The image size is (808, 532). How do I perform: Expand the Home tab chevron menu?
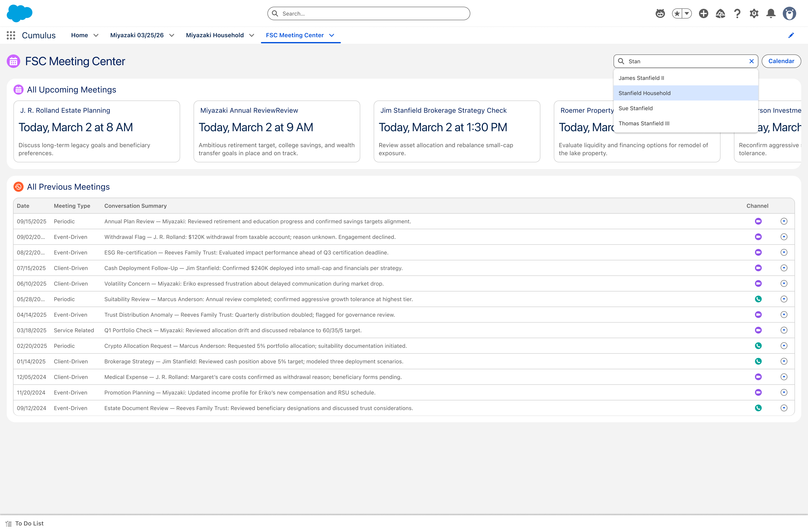coord(96,35)
